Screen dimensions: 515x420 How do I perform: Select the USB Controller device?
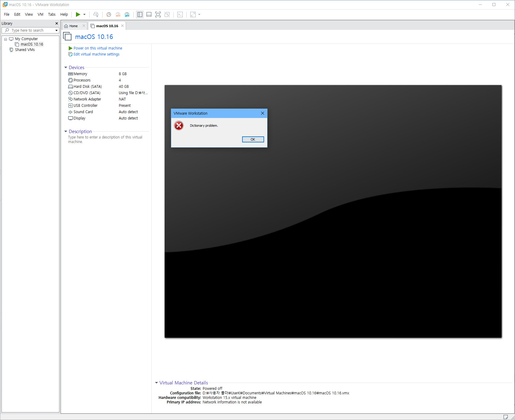(108, 106)
